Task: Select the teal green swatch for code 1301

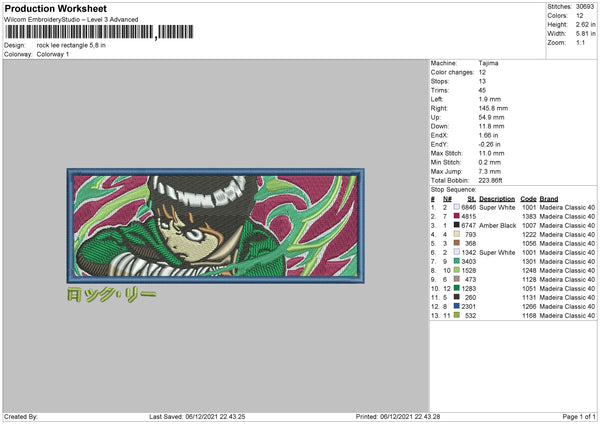Action: (457, 261)
